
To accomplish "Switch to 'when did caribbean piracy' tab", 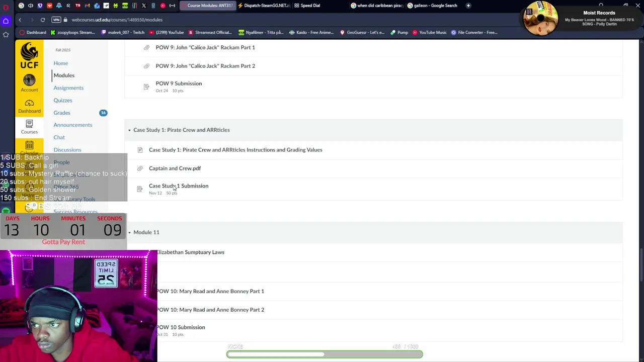I will (x=377, y=6).
